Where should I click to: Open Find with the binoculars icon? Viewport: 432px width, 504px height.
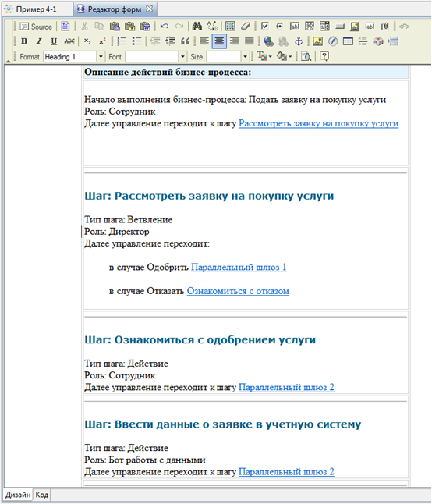pos(197,27)
